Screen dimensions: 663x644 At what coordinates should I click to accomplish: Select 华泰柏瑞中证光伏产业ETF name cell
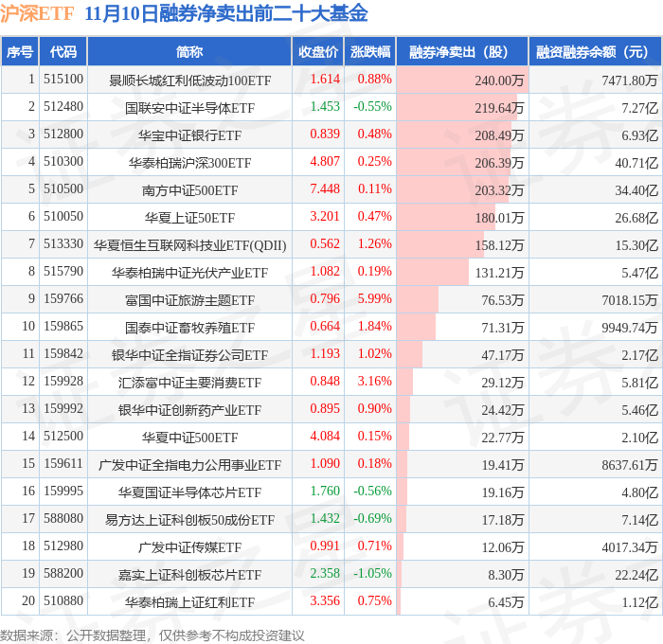point(189,273)
